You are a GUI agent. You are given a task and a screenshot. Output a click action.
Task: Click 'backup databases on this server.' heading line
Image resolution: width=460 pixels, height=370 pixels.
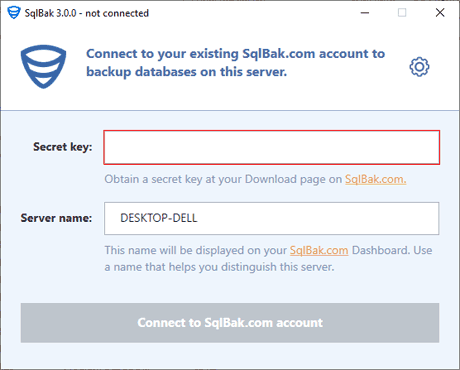(187, 72)
